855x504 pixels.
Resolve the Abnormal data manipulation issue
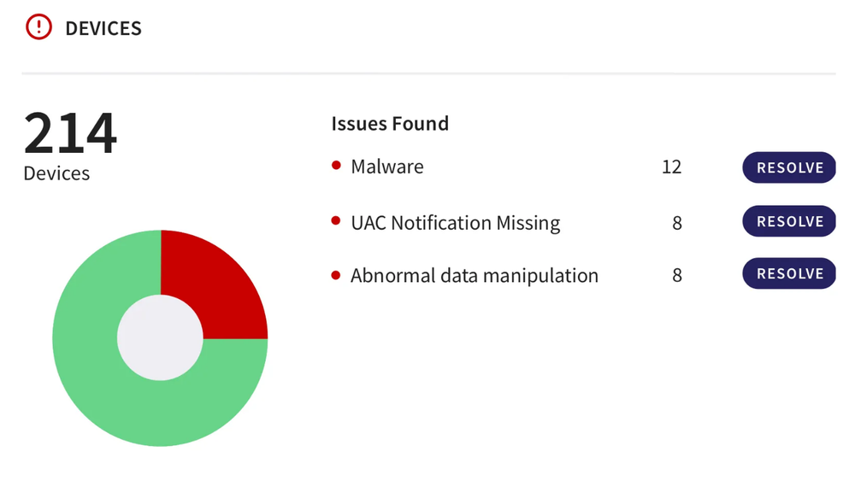click(x=789, y=273)
